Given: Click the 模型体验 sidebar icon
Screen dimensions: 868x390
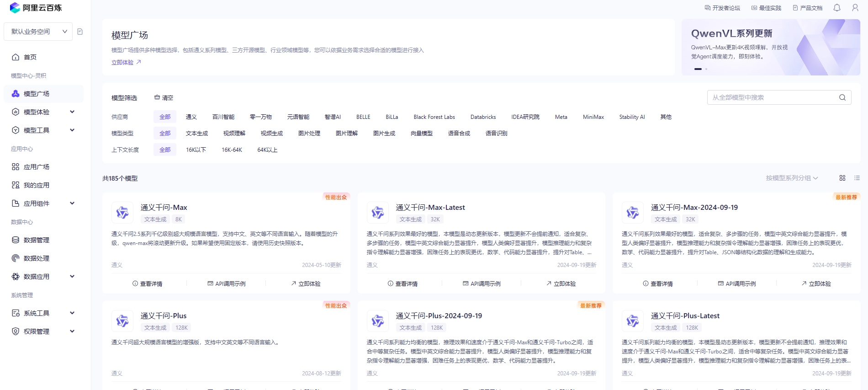Looking at the screenshot, I should [x=16, y=112].
